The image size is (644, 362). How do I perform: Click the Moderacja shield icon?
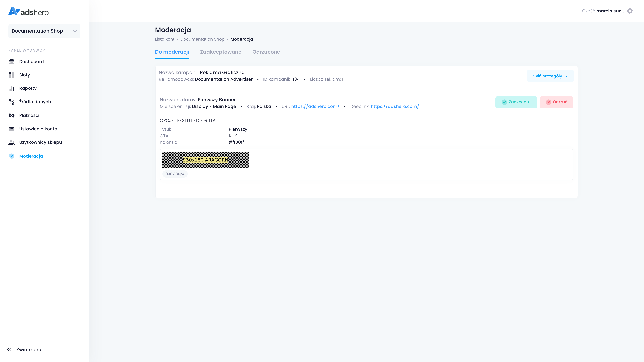tap(12, 156)
